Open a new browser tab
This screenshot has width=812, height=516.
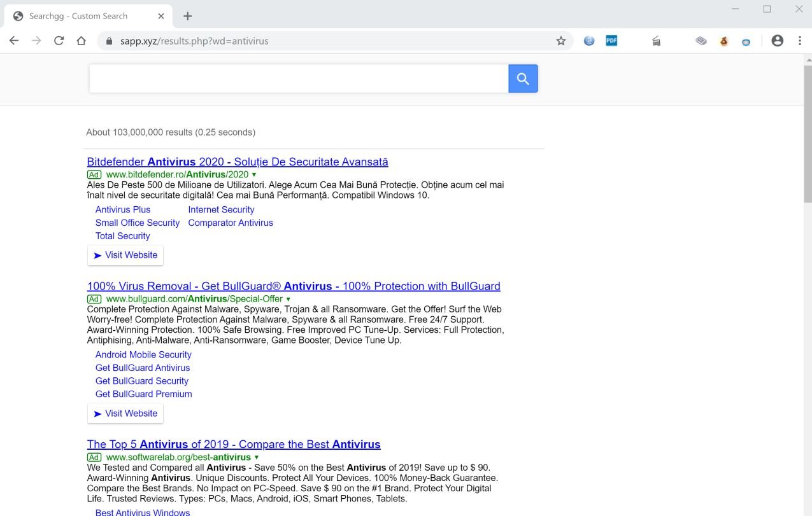coord(187,16)
